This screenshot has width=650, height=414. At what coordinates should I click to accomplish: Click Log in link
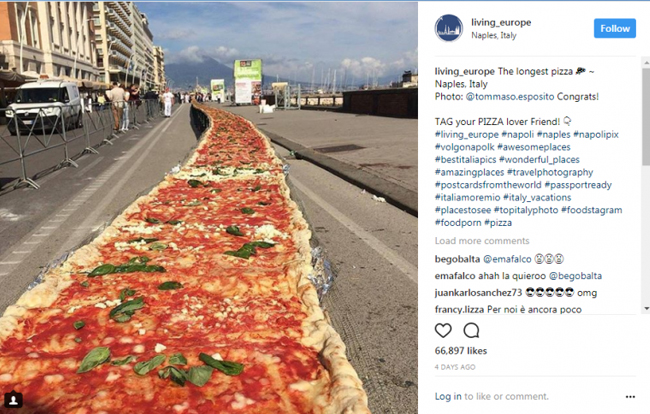point(448,397)
